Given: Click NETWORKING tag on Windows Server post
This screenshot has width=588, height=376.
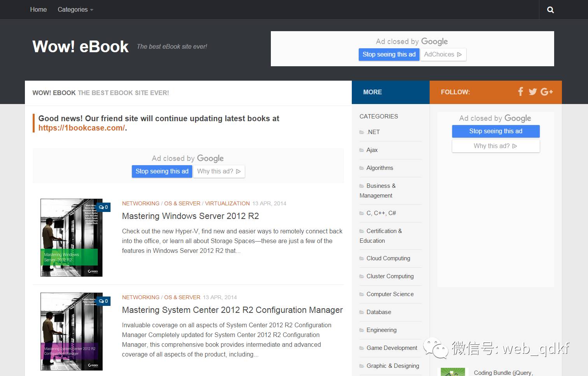Looking at the screenshot, I should coord(140,203).
